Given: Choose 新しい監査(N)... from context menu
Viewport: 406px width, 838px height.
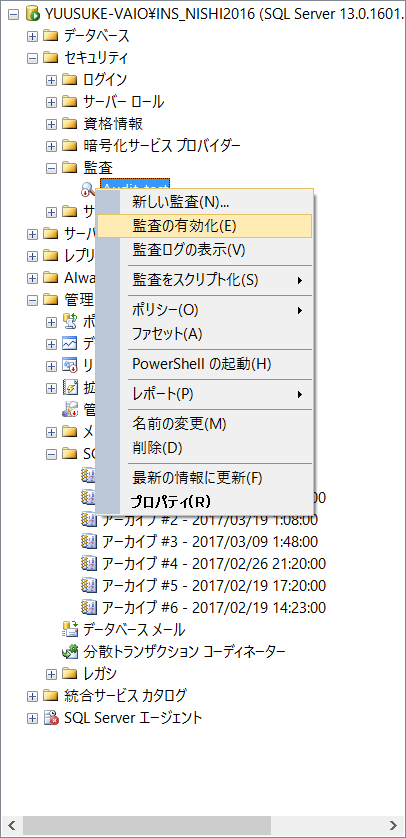Looking at the screenshot, I should [x=204, y=202].
